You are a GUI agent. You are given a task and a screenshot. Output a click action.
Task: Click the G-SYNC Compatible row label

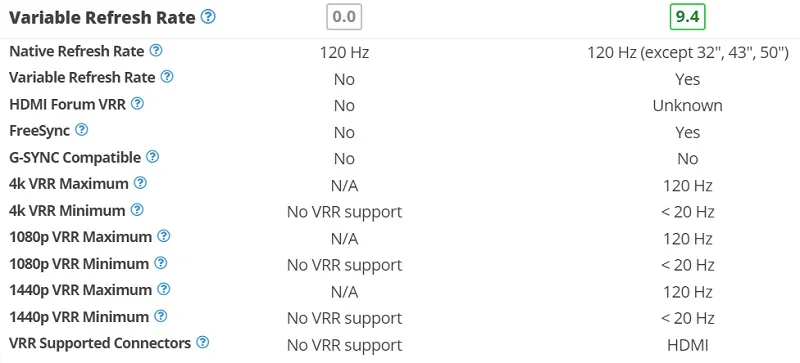[x=75, y=157]
